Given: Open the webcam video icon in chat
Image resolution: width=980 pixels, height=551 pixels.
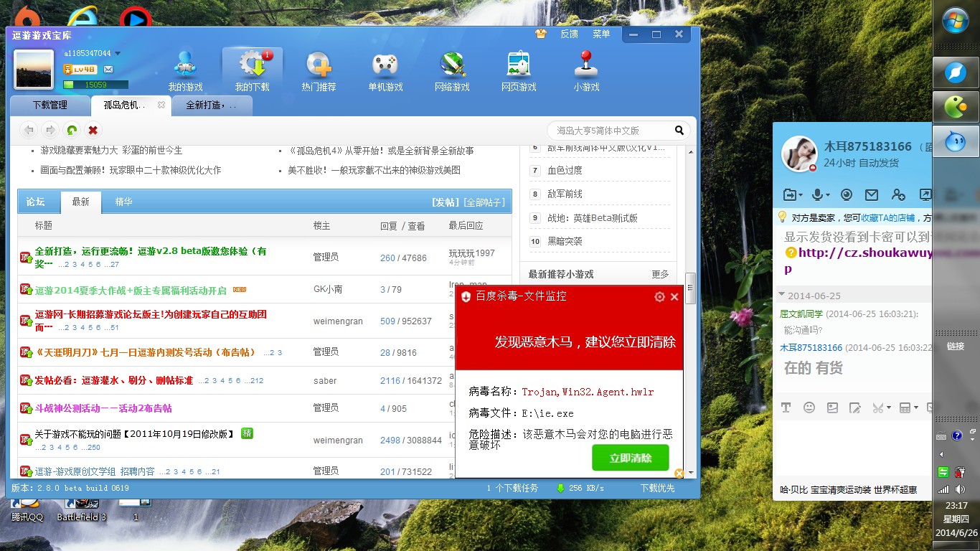Looking at the screenshot, I should coord(847,194).
